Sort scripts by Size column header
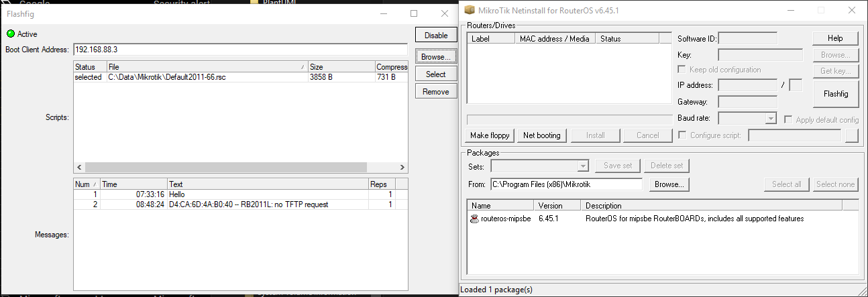868x297 pixels. (341, 67)
